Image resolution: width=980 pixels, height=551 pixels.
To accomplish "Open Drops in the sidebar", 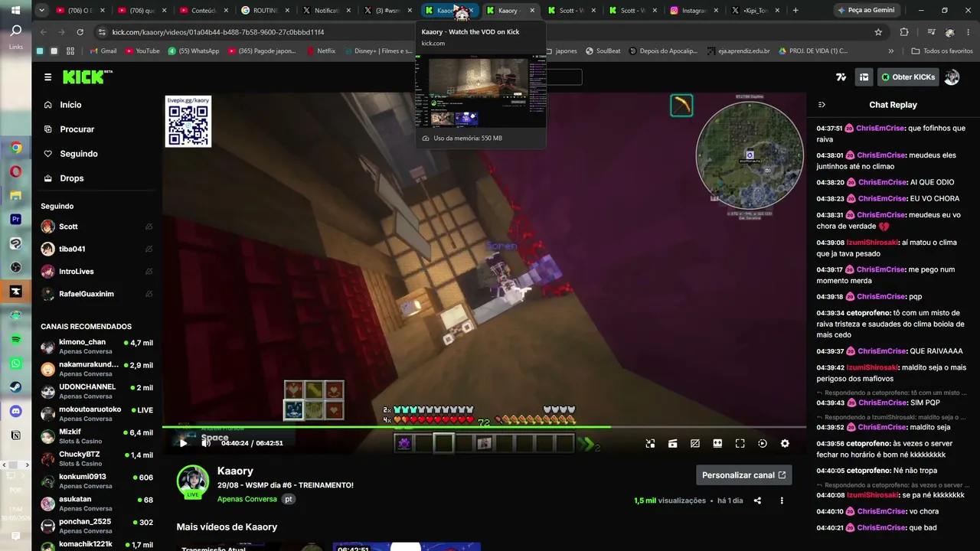I will coord(72,178).
